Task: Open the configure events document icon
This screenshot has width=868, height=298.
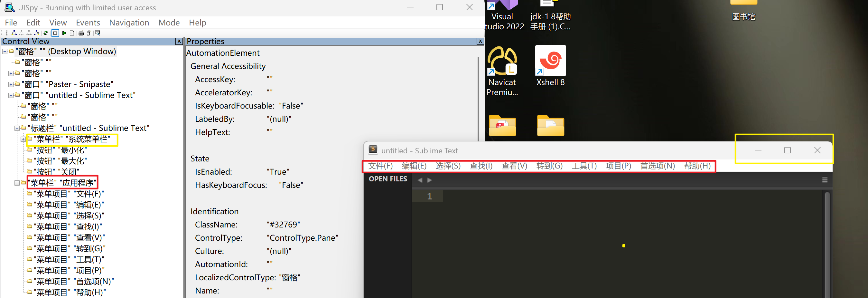Action: [72, 33]
